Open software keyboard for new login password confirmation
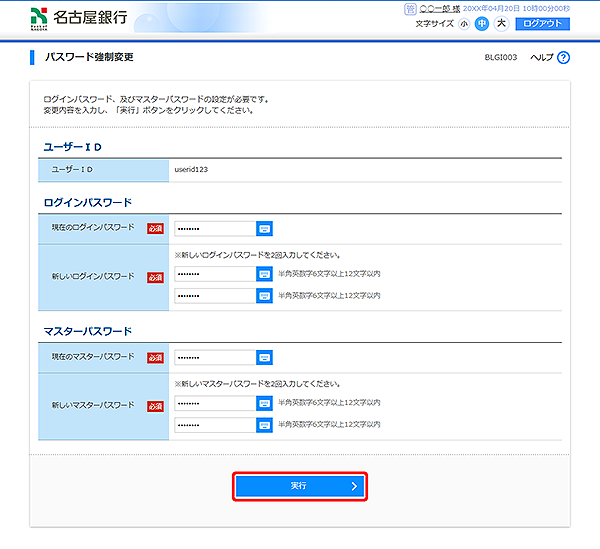The height and width of the screenshot is (549, 600). 264,295
